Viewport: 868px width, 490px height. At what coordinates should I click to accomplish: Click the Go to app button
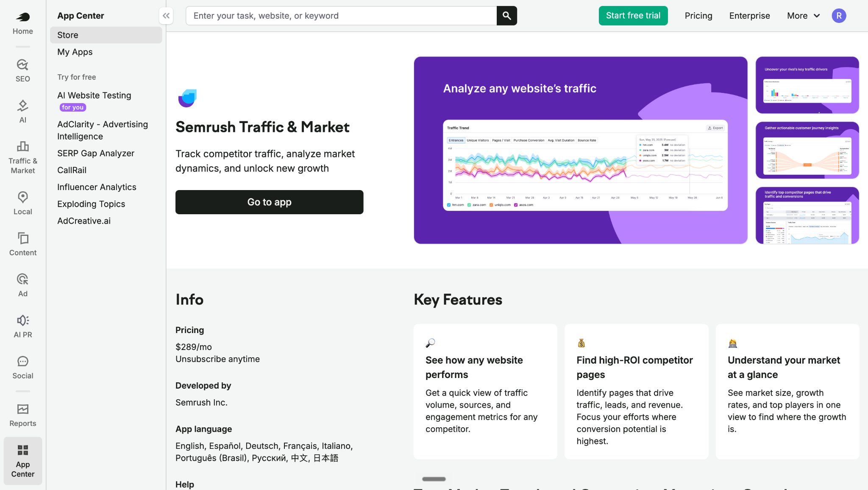(269, 202)
